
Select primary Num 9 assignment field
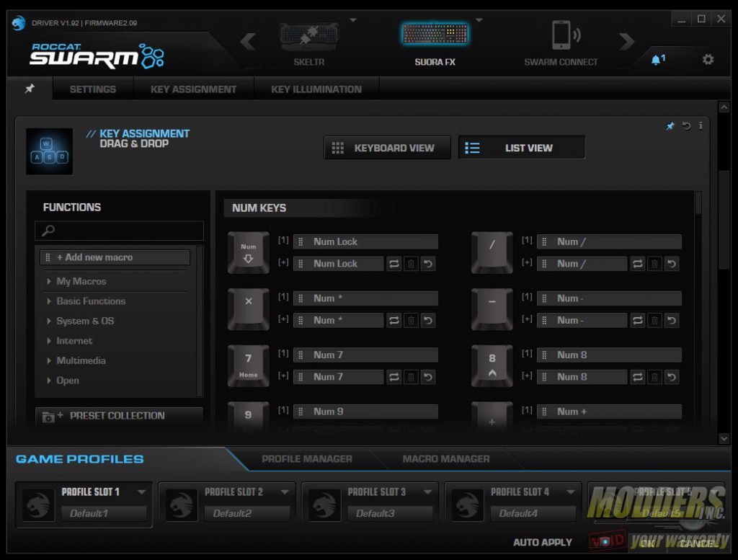pos(365,412)
